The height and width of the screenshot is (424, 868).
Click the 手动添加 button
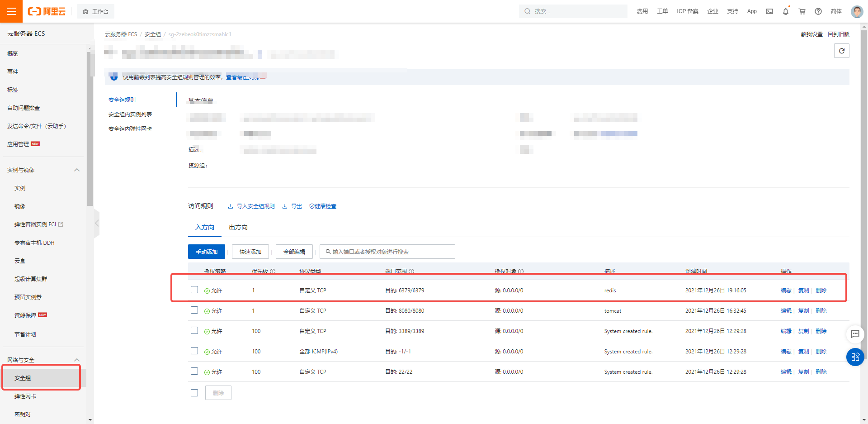click(x=206, y=252)
